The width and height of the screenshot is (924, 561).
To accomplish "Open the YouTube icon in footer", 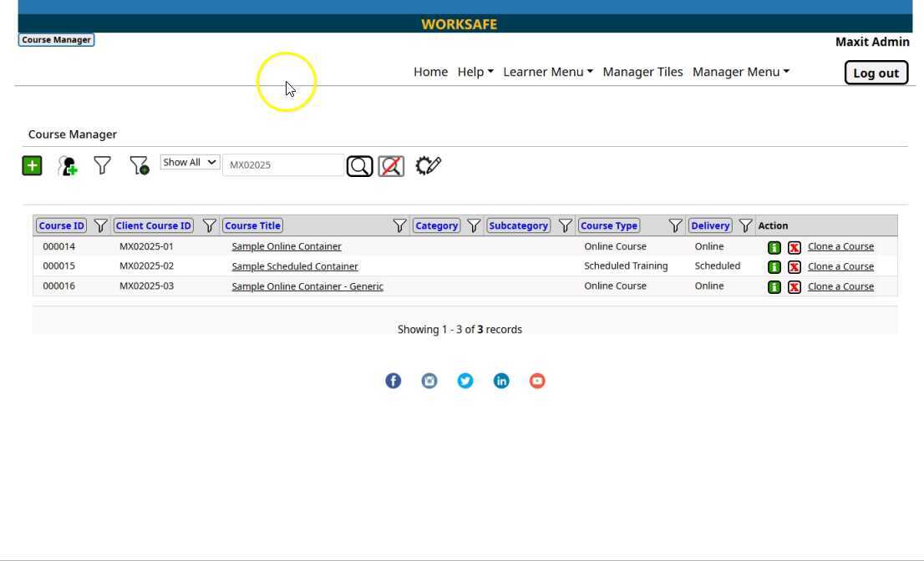I will [537, 381].
